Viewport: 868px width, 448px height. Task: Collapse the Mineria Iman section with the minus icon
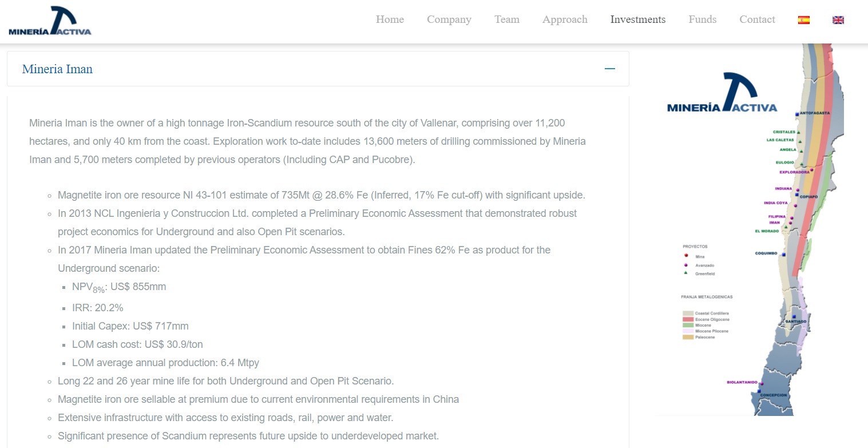610,69
